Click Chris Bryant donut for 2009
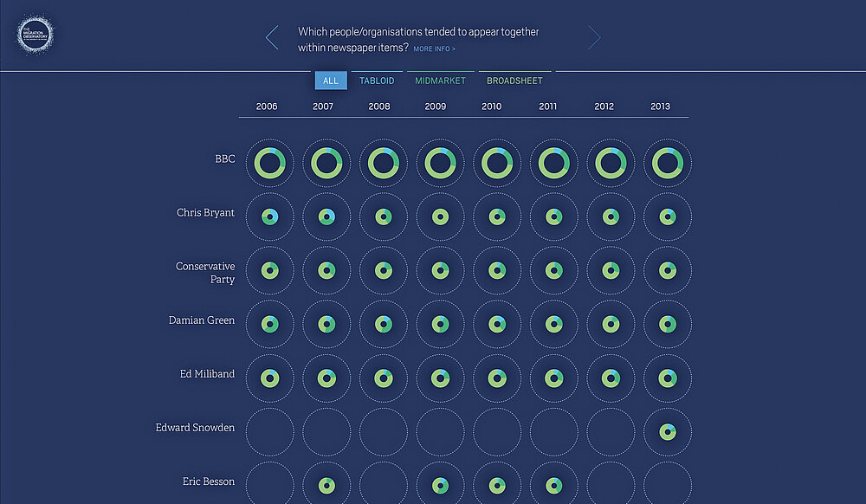 click(440, 216)
